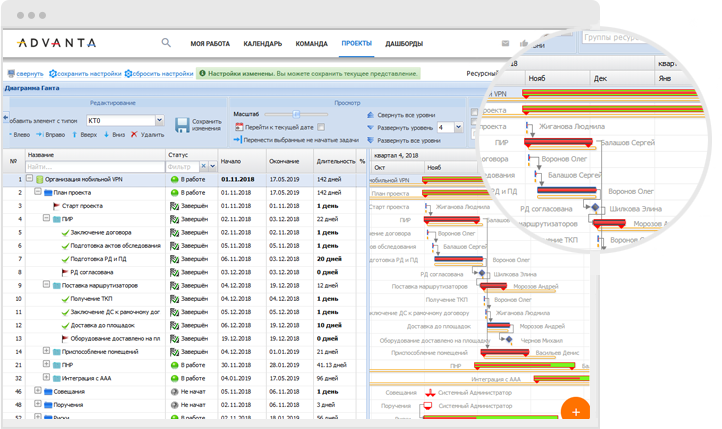Sort by the Длительность column header

[336, 162]
